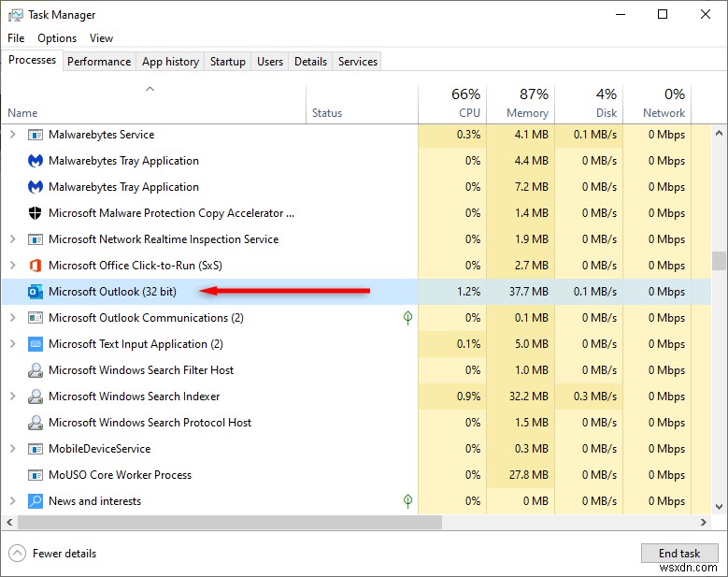This screenshot has width=728, height=577.
Task: Click the green leaf status icon for News and interests
Action: (x=407, y=501)
